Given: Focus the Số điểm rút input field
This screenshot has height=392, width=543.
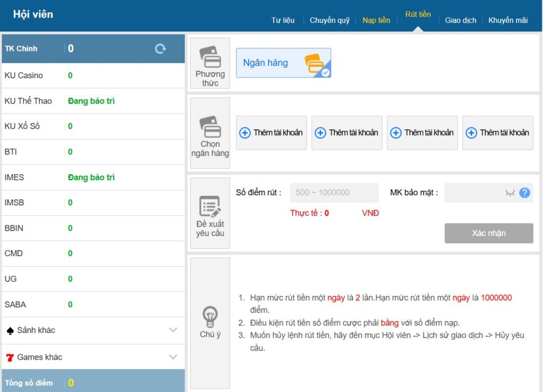Looking at the screenshot, I should tap(334, 193).
